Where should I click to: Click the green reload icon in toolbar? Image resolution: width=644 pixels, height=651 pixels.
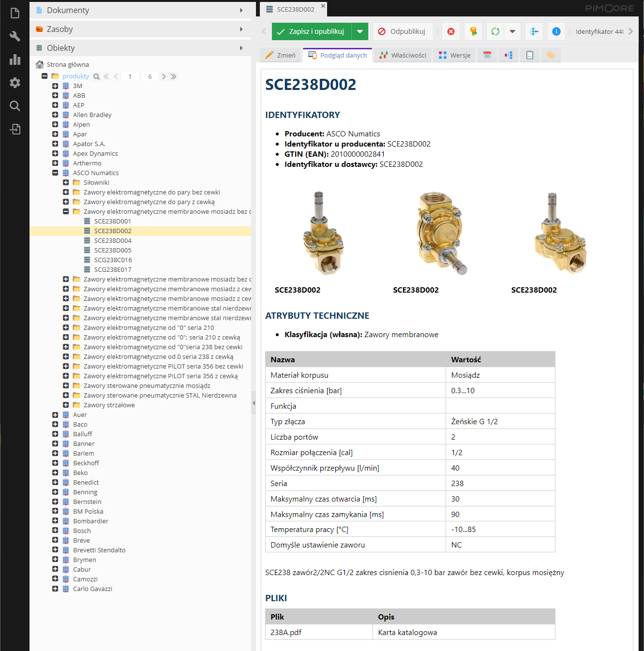click(495, 31)
